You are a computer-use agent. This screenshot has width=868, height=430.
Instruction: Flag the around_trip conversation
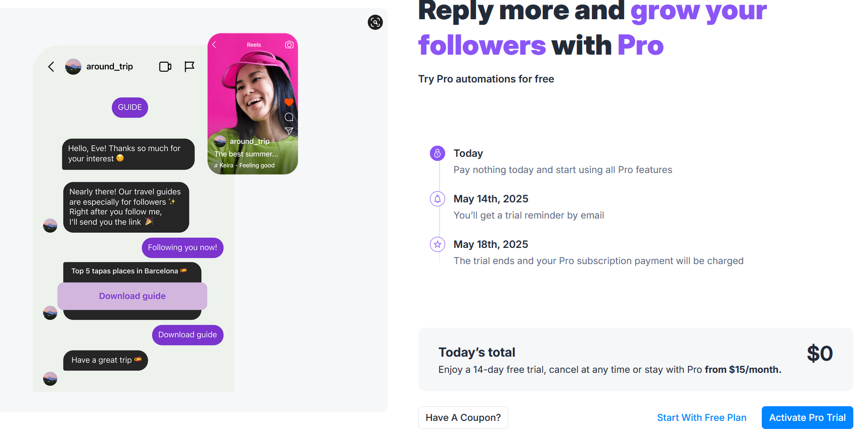click(189, 67)
